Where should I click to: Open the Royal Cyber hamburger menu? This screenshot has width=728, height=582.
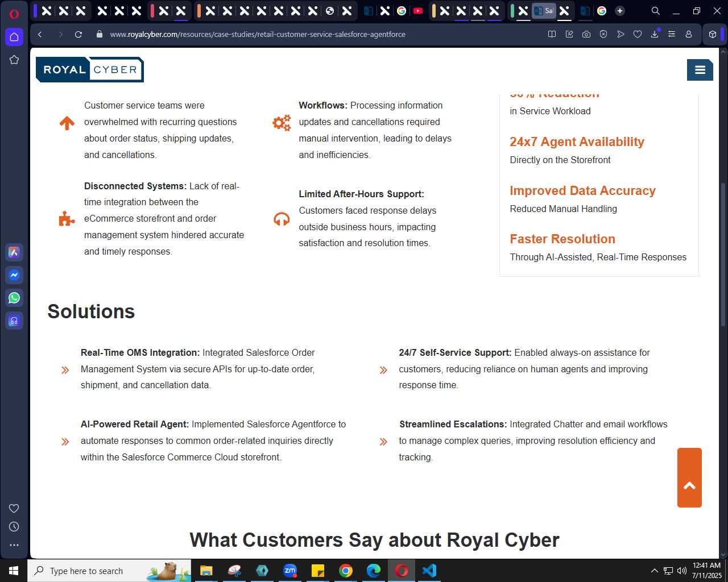click(x=700, y=70)
